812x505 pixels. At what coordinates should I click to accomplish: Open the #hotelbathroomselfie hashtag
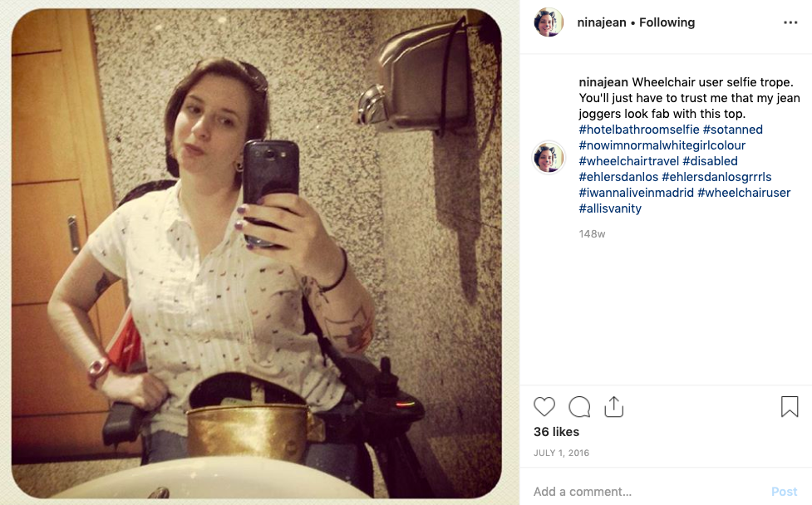(639, 130)
